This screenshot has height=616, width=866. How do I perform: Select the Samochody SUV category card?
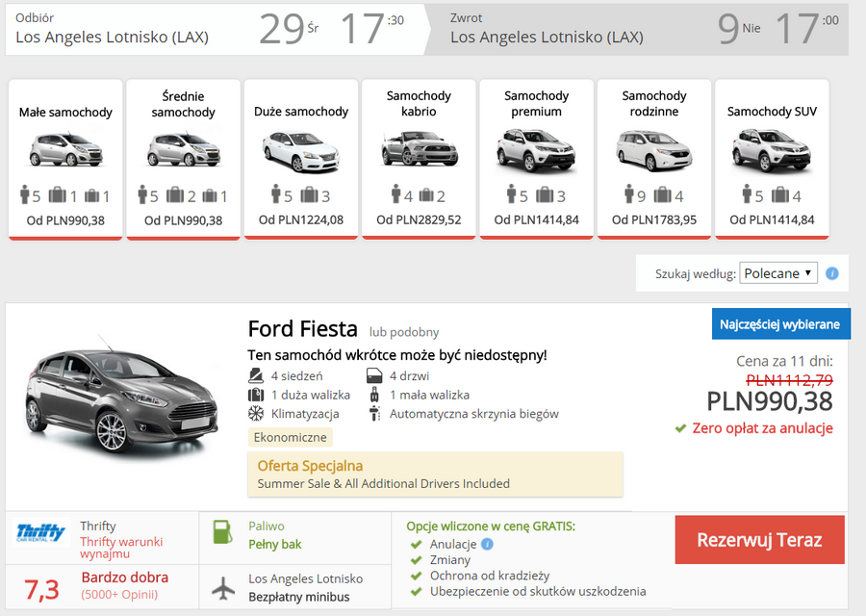(x=772, y=160)
